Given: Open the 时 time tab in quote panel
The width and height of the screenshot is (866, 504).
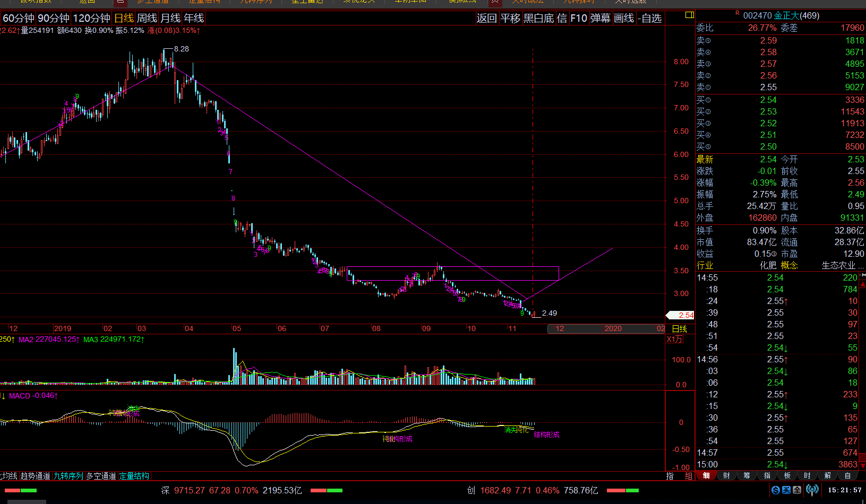Looking at the screenshot, I should coord(807,475).
